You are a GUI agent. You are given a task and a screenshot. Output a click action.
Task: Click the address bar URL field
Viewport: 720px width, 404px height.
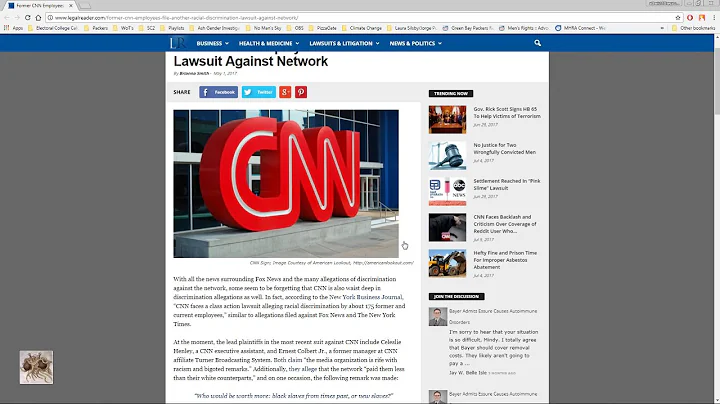click(x=358, y=17)
